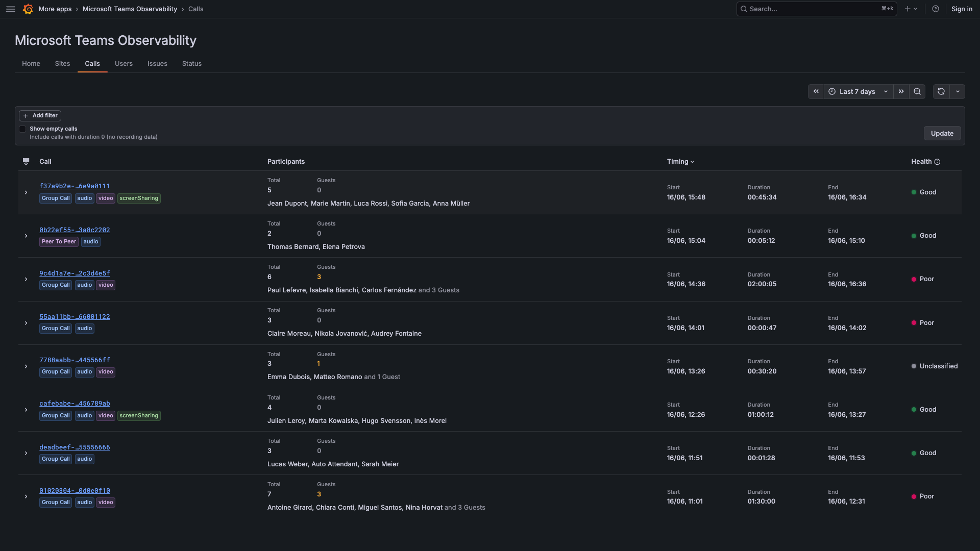
Task: Zoom out the time range
Action: 917,92
